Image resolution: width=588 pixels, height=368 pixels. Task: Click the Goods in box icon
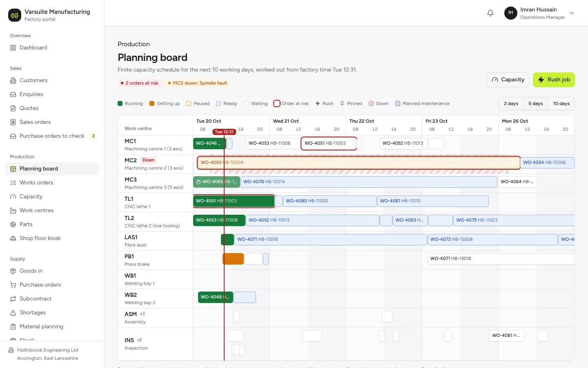pos(13,271)
